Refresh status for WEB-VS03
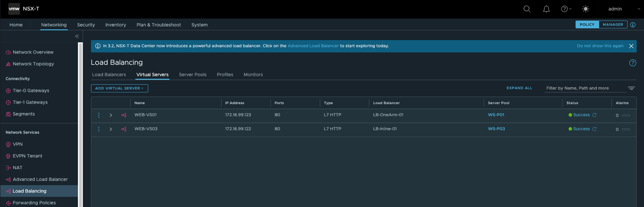Image resolution: width=644 pixels, height=207 pixels. (x=595, y=129)
